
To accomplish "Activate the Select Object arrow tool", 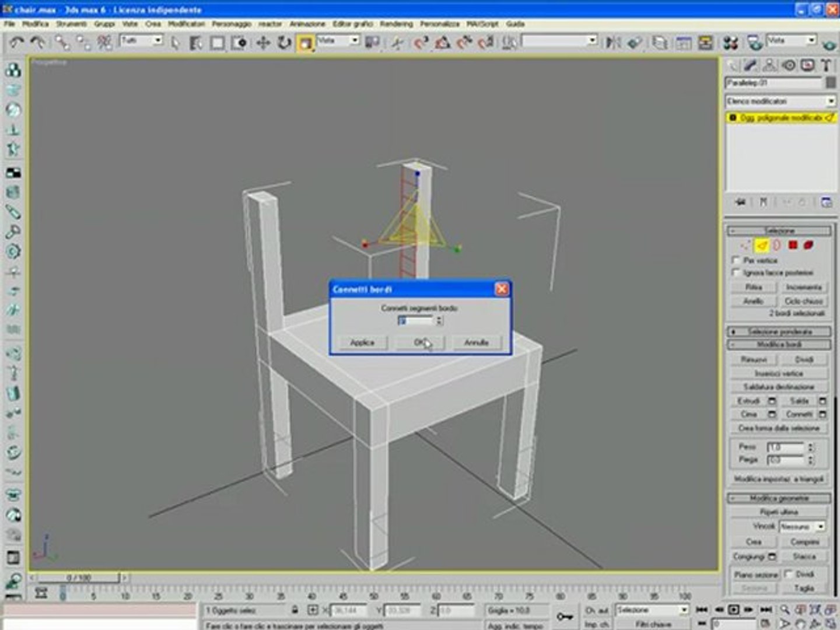I will pyautogui.click(x=175, y=42).
